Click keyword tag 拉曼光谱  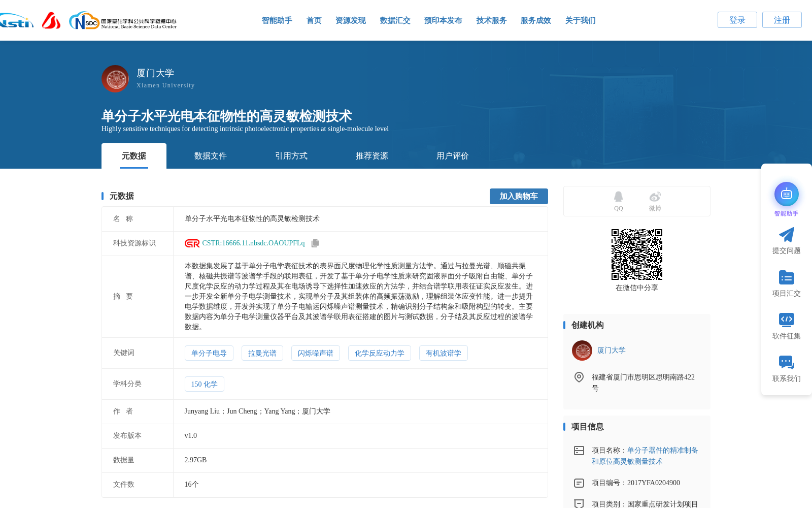[x=262, y=353]
